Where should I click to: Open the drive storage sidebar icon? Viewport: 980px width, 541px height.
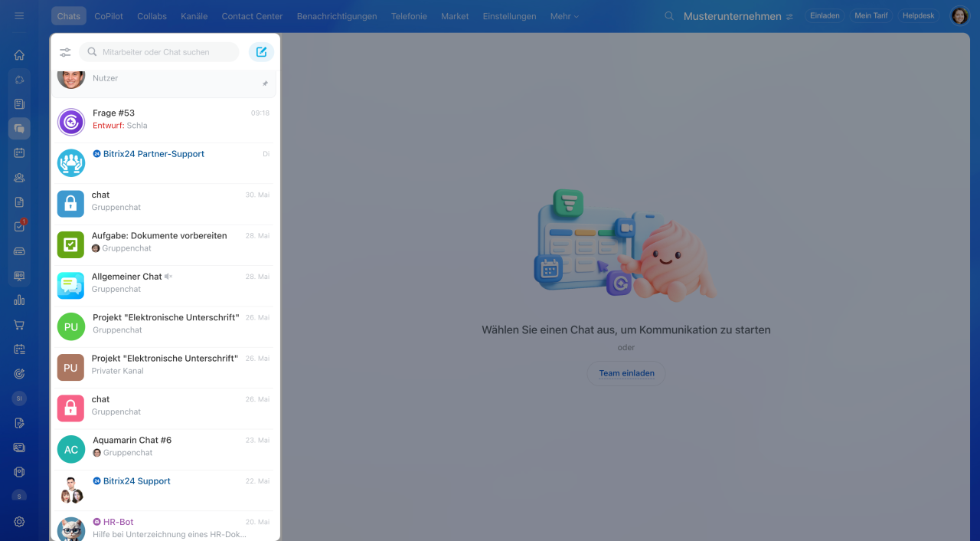pos(19,251)
